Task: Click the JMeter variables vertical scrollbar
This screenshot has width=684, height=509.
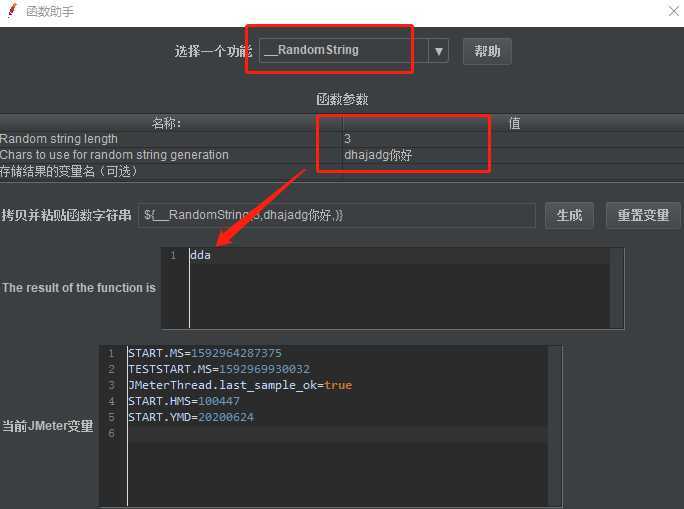Action: click(x=554, y=426)
